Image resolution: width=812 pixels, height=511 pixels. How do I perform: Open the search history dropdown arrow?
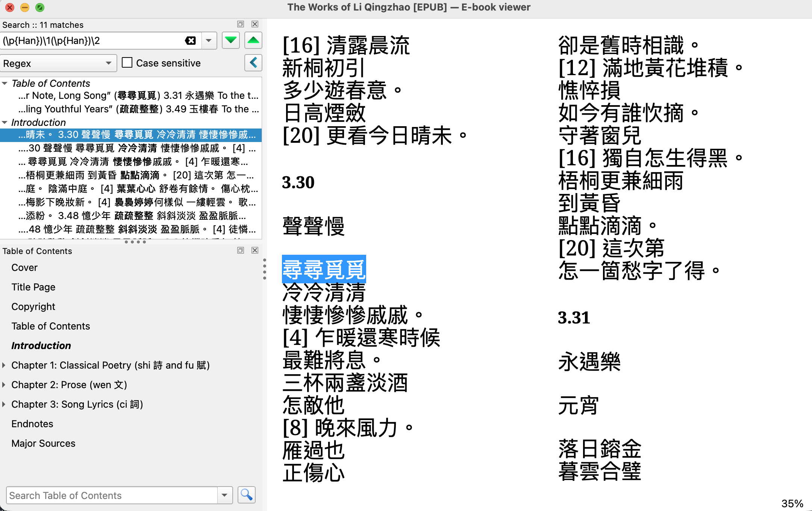pos(209,41)
